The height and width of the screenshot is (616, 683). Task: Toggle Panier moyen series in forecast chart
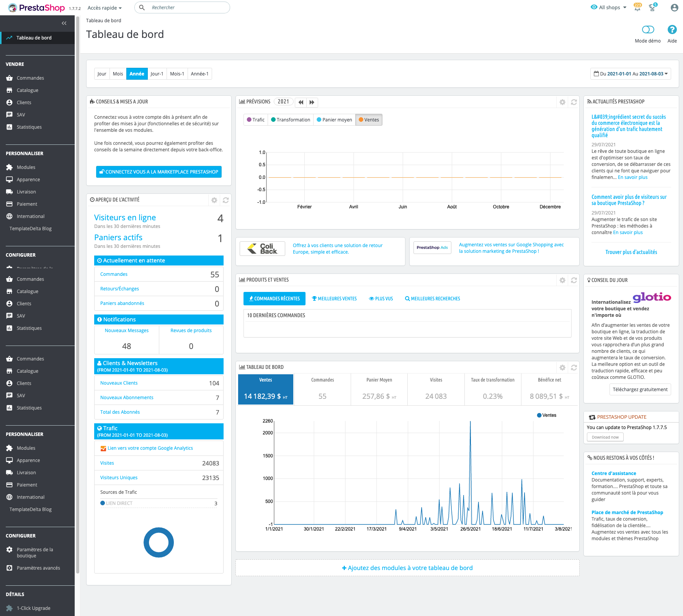334,120
